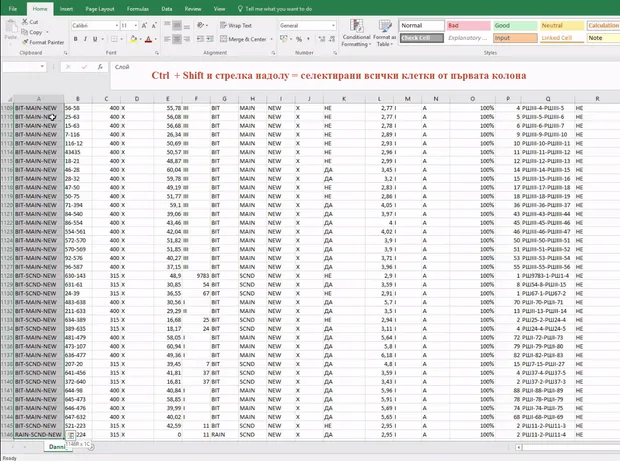Decrease font size with small A
Image resolution: width=620 pixels, height=461 pixels.
point(154,26)
